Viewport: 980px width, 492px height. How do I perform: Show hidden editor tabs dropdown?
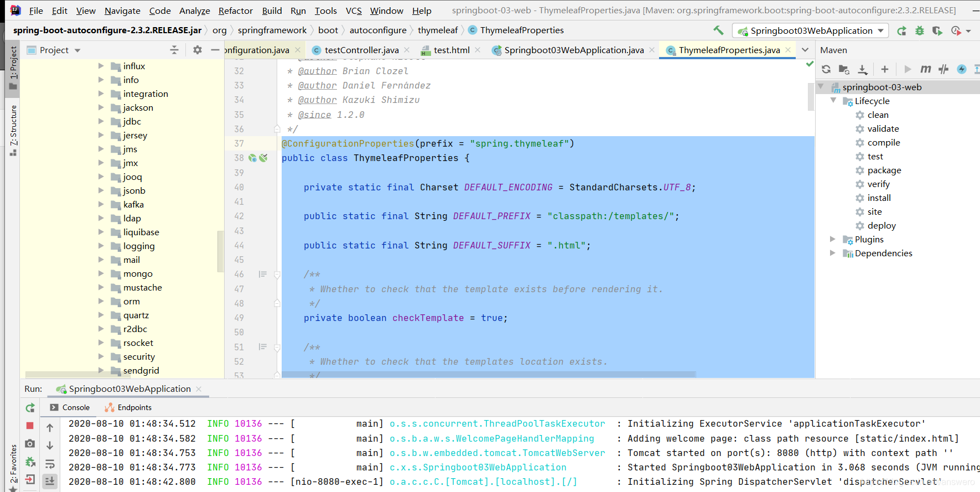(x=805, y=50)
